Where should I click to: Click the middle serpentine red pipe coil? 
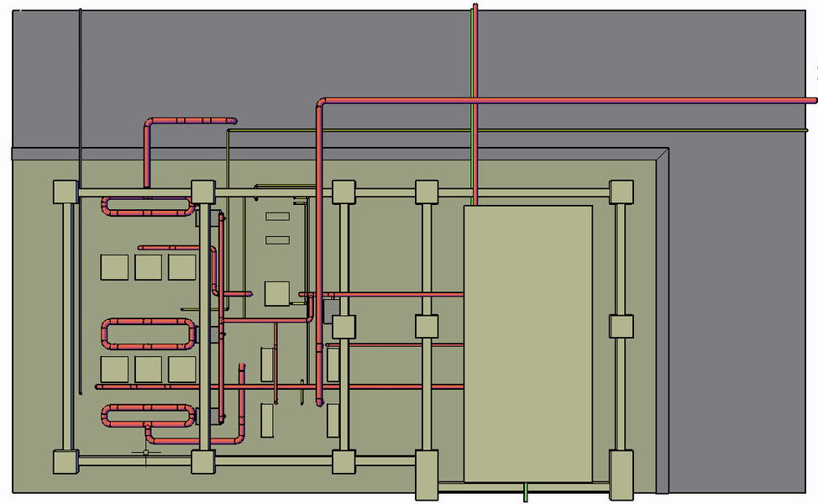tap(147, 332)
